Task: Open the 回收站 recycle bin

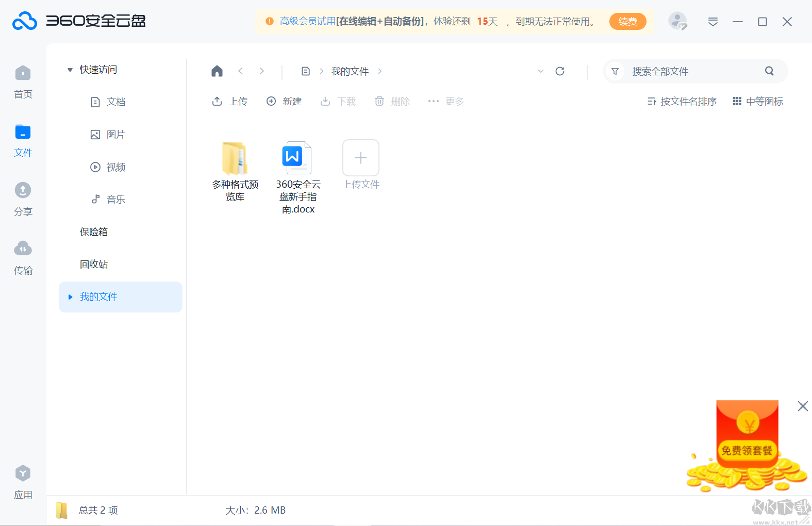Action: [94, 265]
